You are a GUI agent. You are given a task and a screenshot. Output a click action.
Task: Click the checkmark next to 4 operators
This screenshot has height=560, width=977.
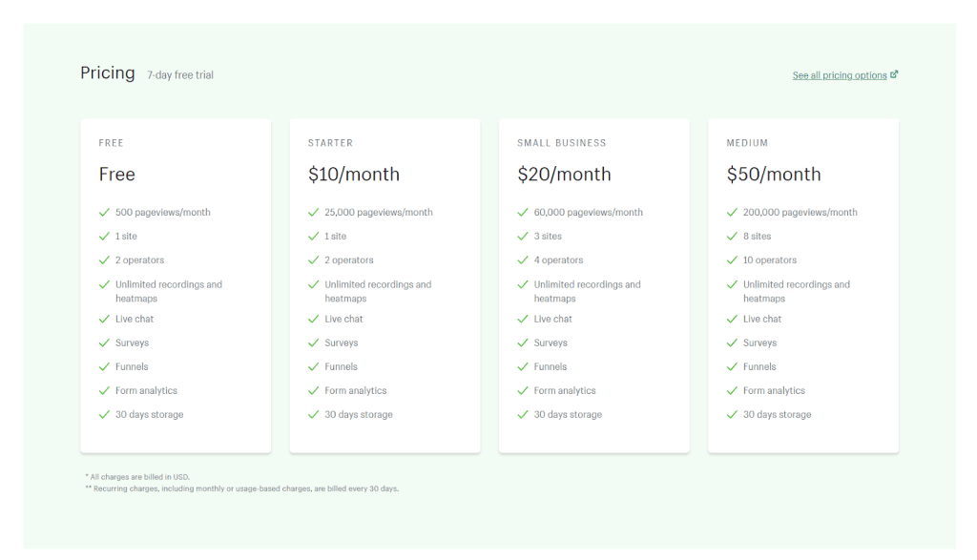[x=523, y=260]
